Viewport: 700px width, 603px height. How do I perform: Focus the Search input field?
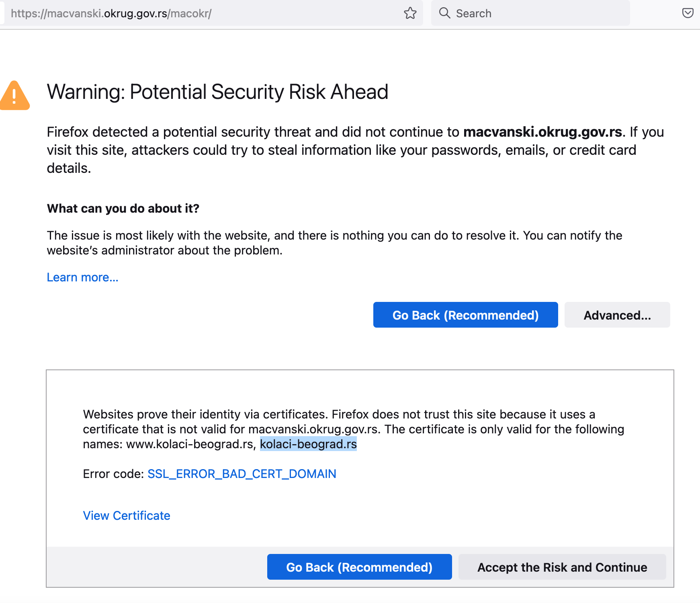tap(530, 13)
